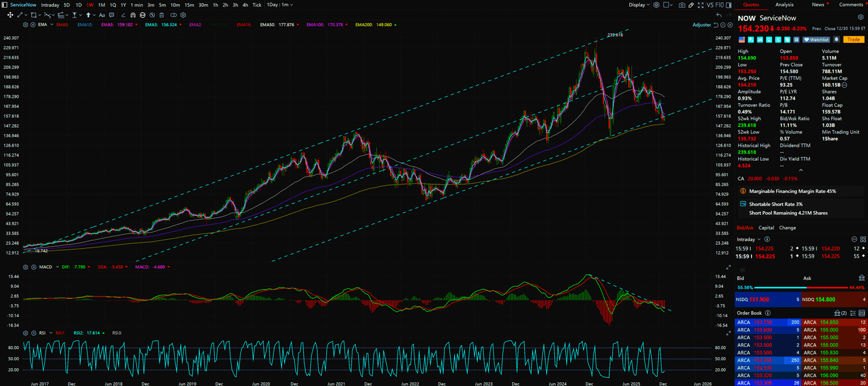Open the Intraday dropdown in quotes panel
This screenshot has width=868, height=386.
pos(749,239)
